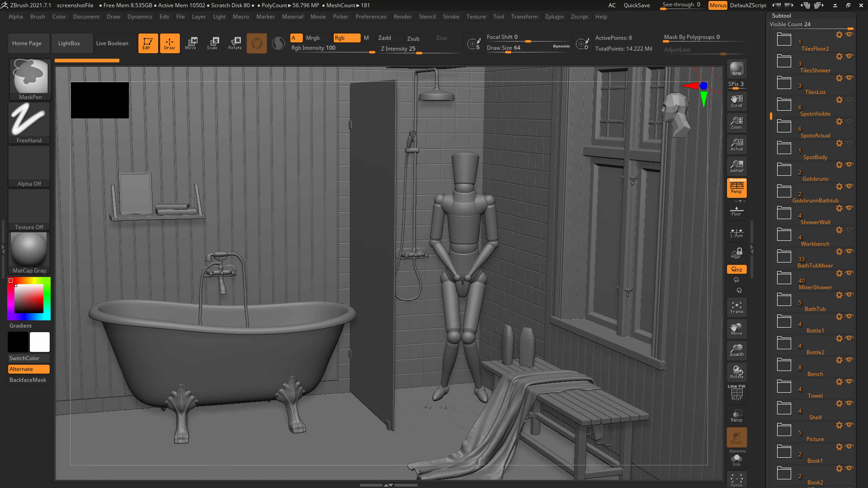Open the Texture Off selector
868x488 pixels.
(29, 209)
